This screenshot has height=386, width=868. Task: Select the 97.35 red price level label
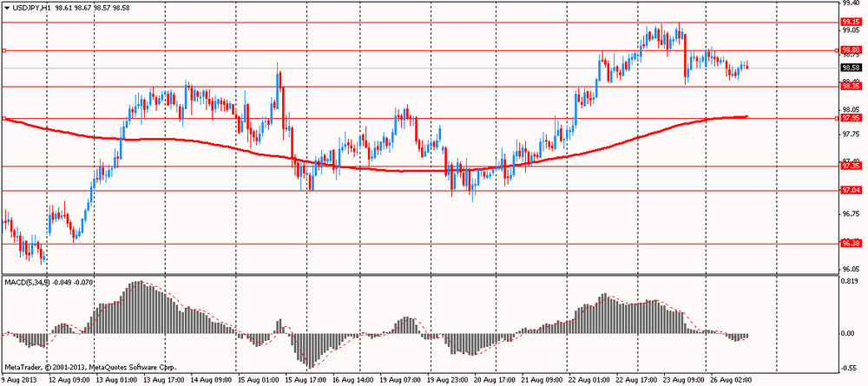[x=850, y=166]
